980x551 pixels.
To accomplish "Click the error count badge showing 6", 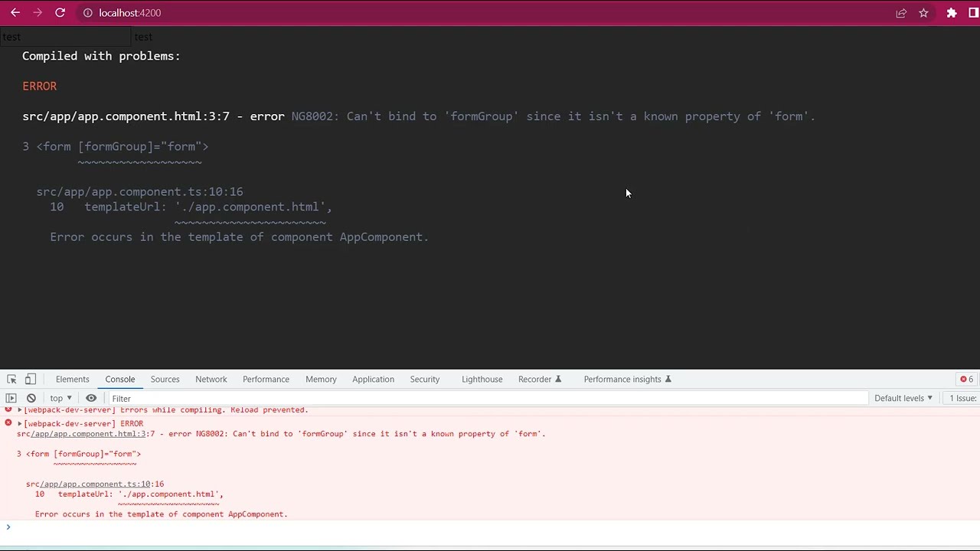I will point(967,380).
